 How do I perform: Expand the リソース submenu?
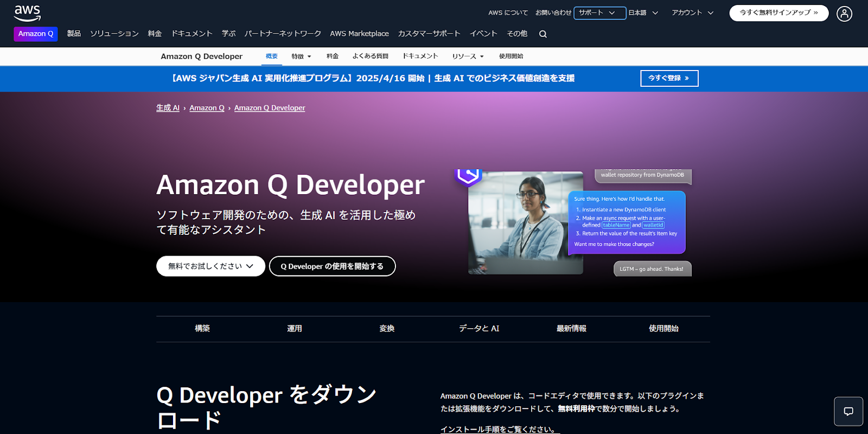coord(468,56)
